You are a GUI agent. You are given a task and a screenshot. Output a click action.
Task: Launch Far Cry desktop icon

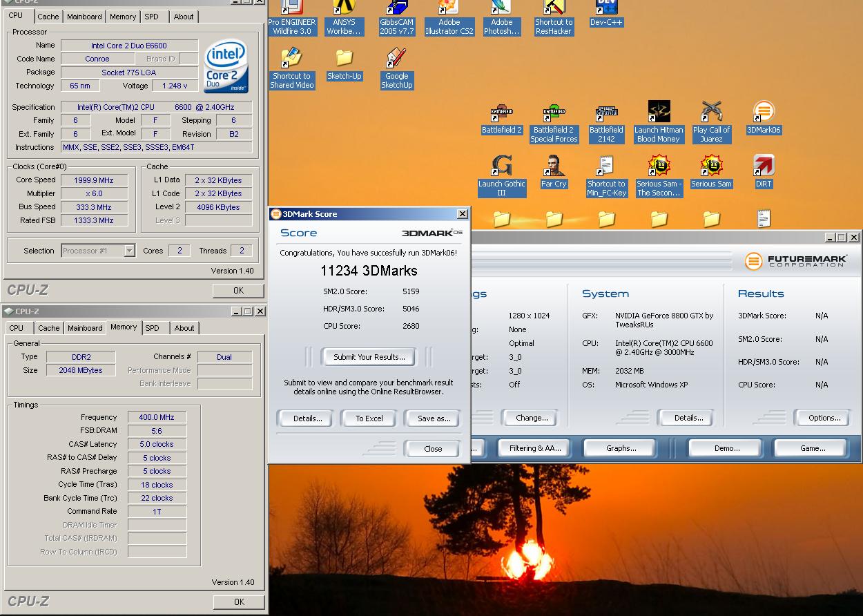(x=554, y=172)
